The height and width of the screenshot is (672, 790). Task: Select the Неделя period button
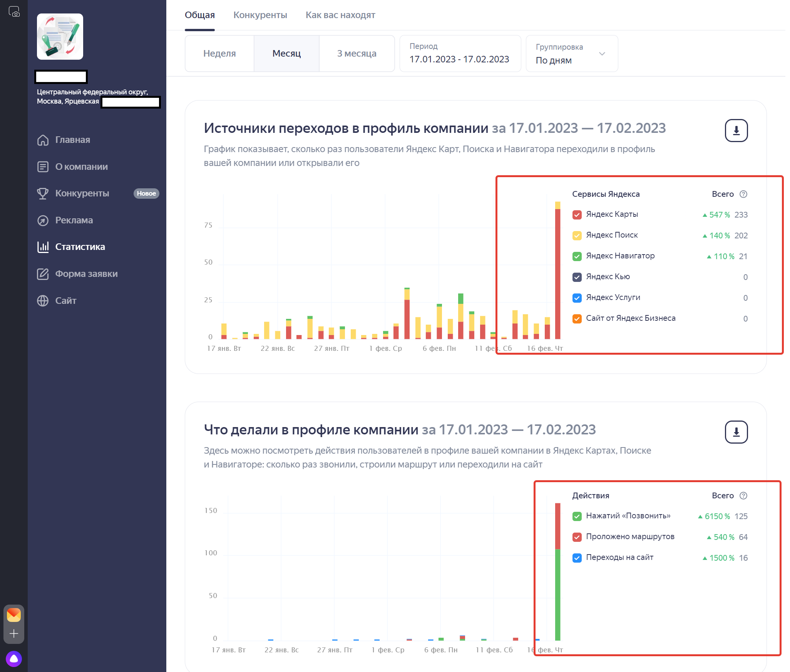pyautogui.click(x=219, y=54)
